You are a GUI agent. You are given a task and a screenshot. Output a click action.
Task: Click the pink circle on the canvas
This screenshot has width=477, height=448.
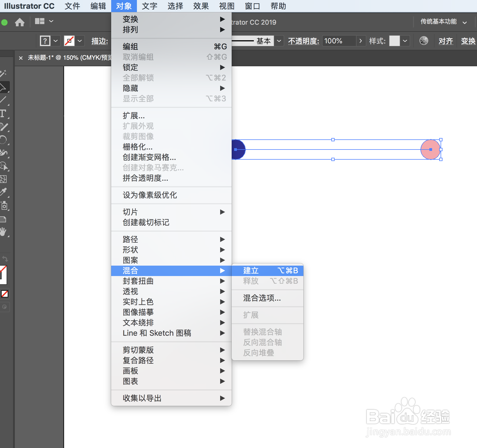(430, 150)
